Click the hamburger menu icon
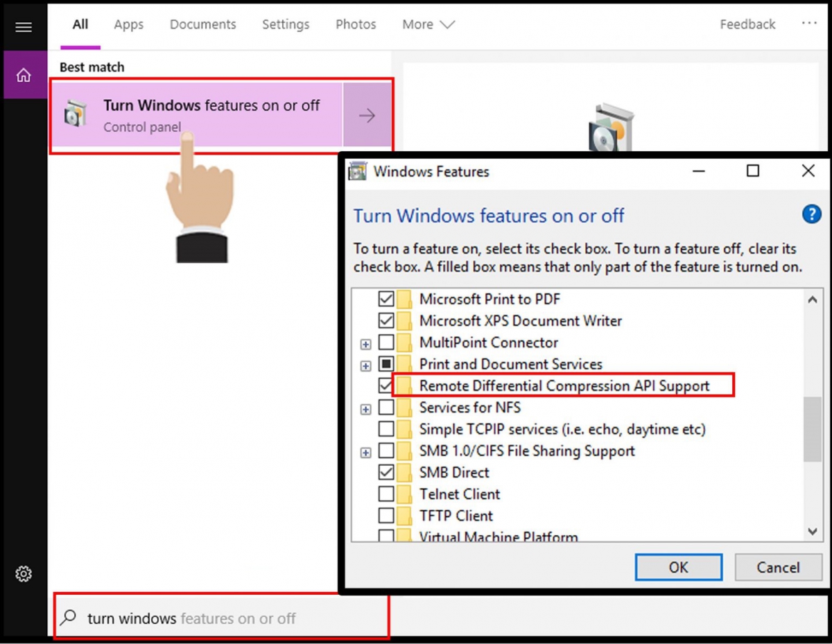The height and width of the screenshot is (644, 832). tap(24, 28)
